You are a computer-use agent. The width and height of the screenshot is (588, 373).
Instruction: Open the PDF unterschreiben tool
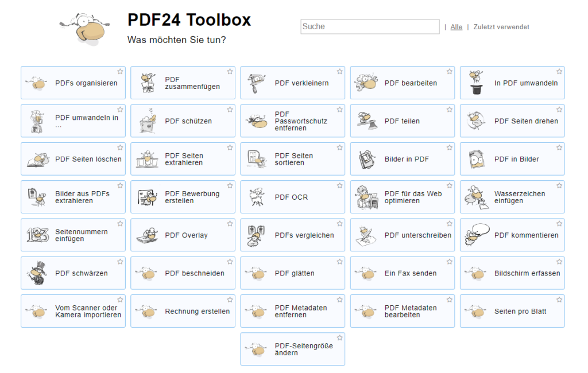coord(417,235)
